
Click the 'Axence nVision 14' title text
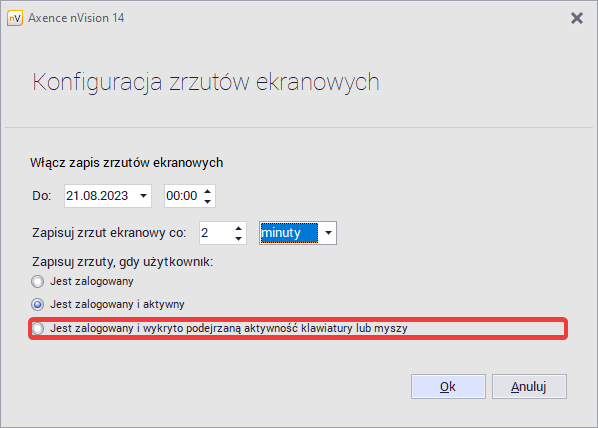click(76, 18)
